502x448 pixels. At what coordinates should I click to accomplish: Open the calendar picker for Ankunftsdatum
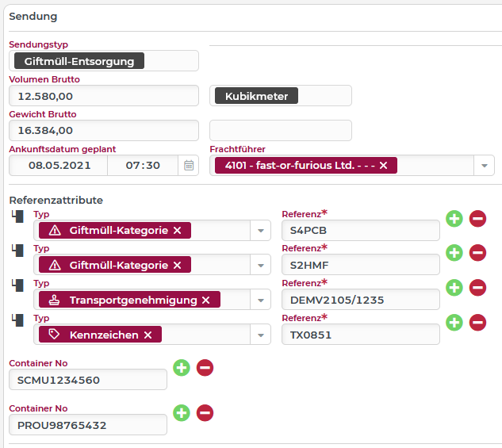click(189, 165)
